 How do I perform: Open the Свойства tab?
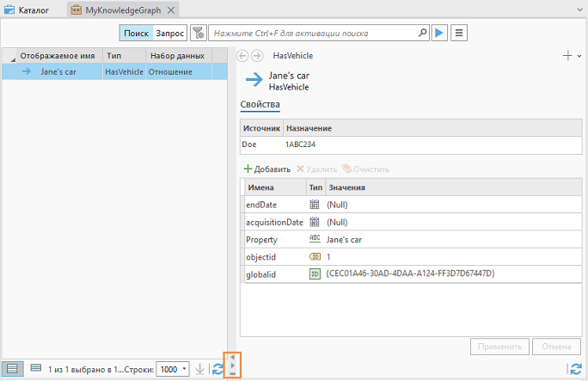pos(260,105)
